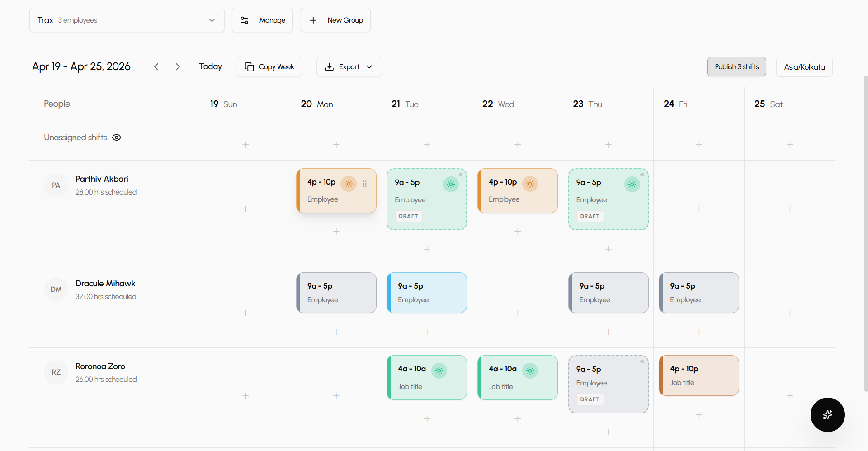The image size is (868, 451).
Task: Expand the Trax employee group dropdown
Action: coord(212,20)
